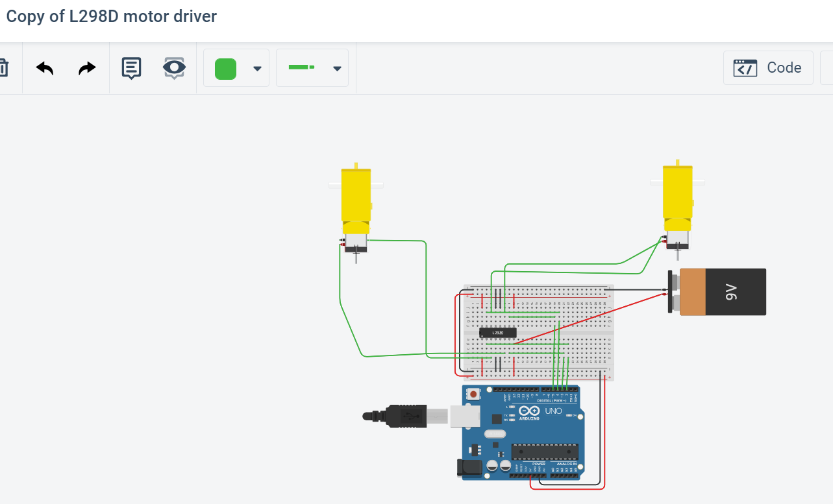
Task: Select the 9V battery component
Action: (717, 292)
